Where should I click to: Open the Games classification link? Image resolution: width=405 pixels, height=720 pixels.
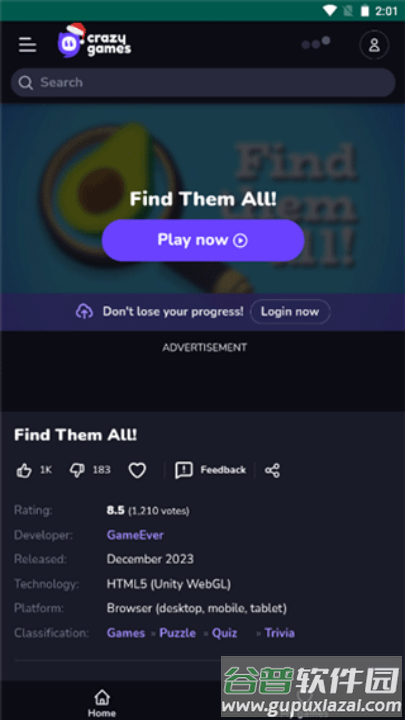coord(126,633)
